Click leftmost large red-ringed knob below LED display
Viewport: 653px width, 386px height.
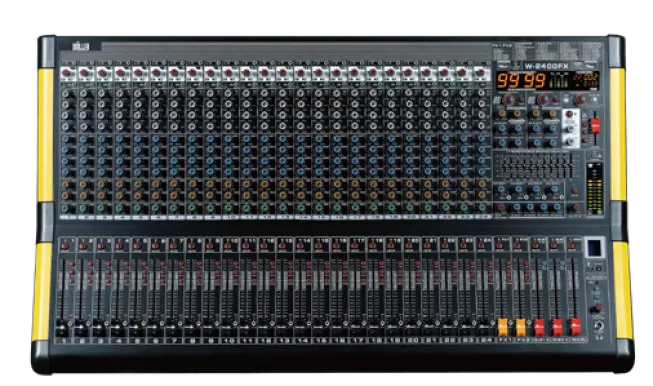(x=509, y=100)
